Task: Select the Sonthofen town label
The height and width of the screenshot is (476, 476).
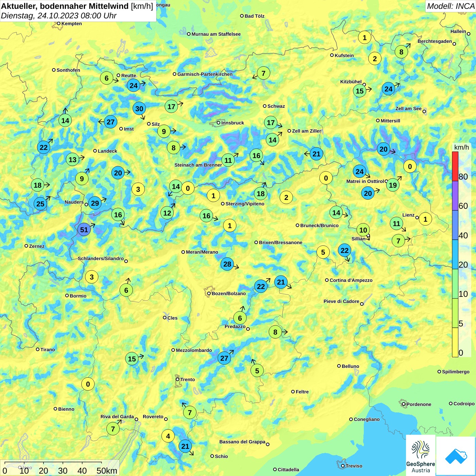Action: coord(68,70)
